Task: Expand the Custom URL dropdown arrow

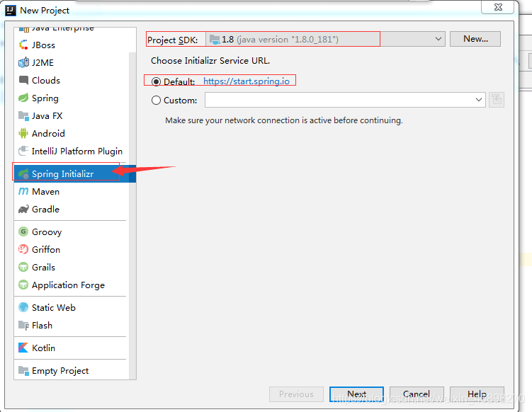Action: pos(478,100)
